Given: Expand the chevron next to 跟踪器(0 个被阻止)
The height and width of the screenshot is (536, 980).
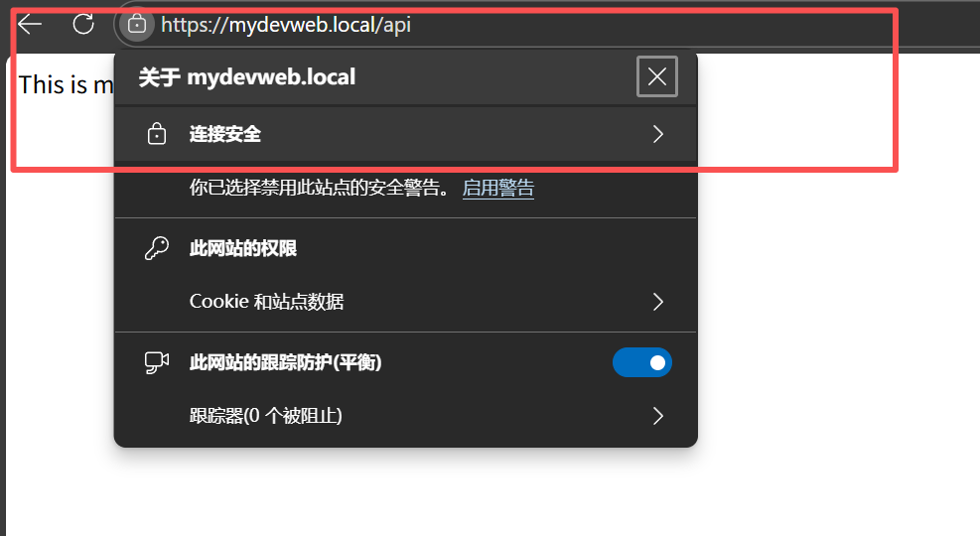Looking at the screenshot, I should pos(657,416).
